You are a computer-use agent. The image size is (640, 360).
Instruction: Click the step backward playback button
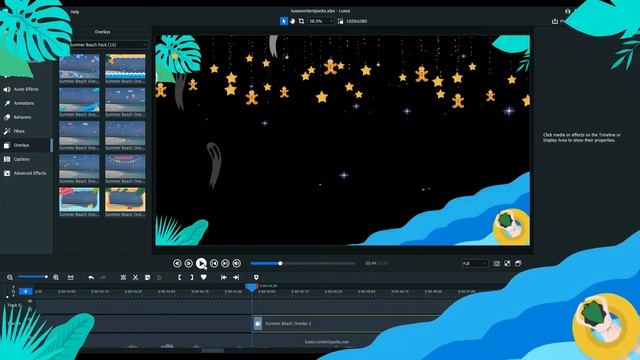177,264
